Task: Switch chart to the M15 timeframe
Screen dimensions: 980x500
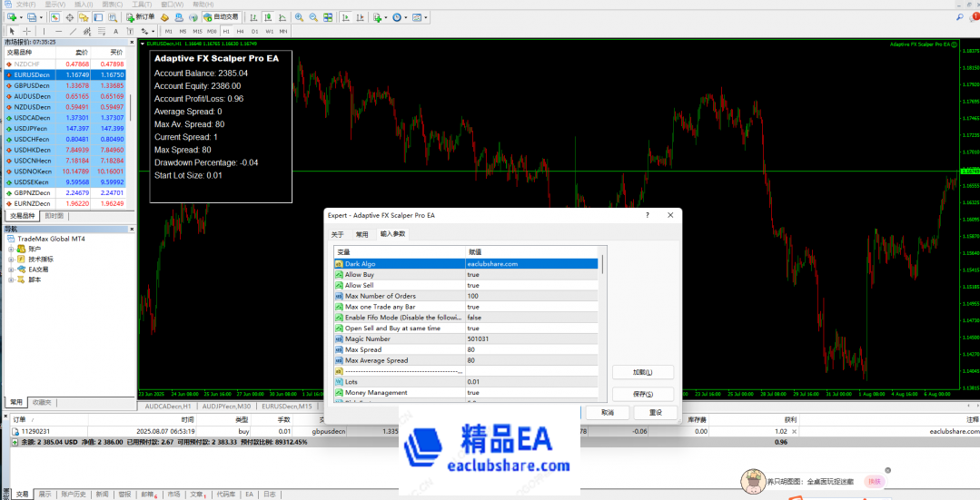Action: tap(198, 31)
